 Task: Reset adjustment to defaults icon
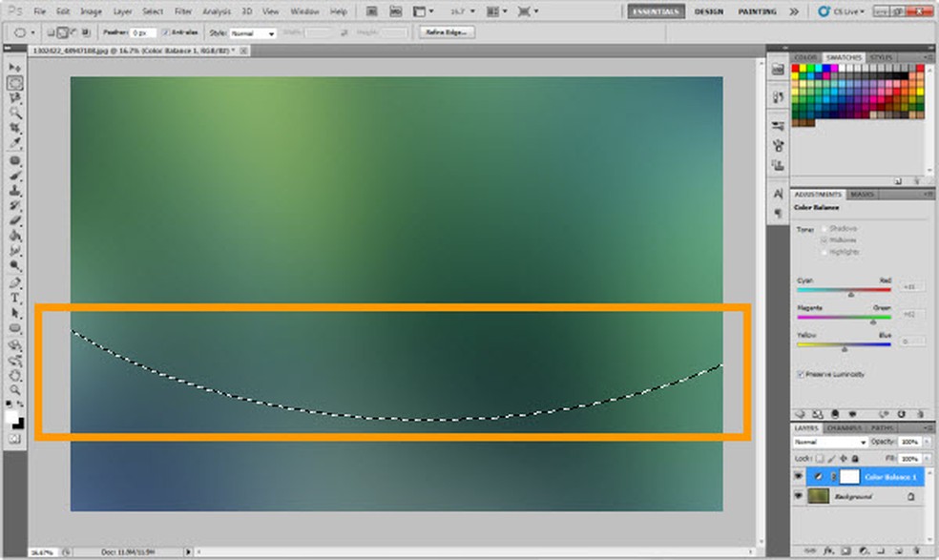[x=901, y=414]
